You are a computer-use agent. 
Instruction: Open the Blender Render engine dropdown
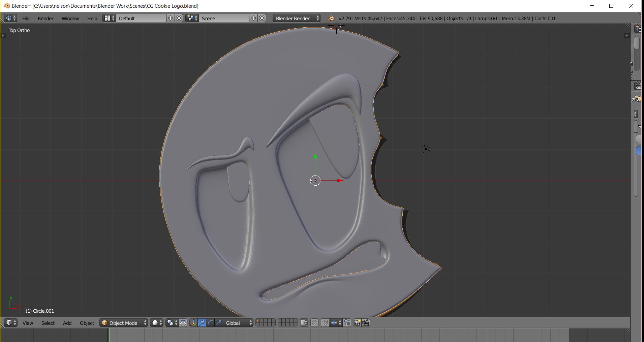pos(297,18)
